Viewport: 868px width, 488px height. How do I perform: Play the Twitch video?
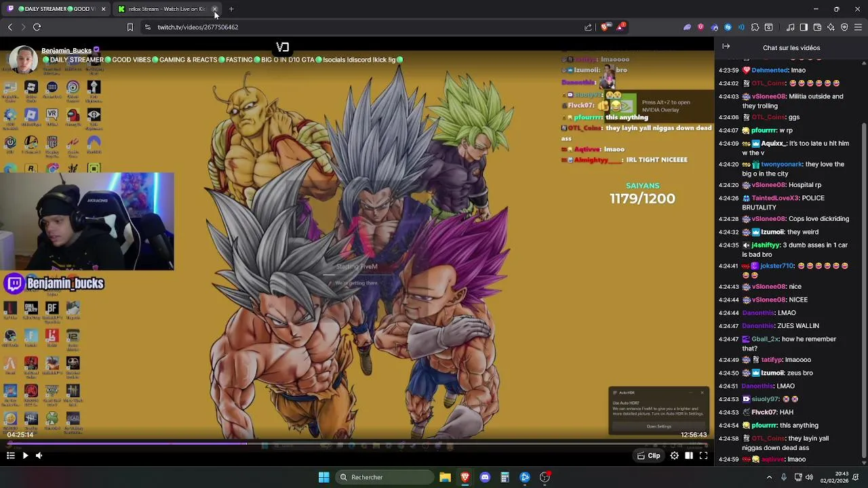point(25,456)
